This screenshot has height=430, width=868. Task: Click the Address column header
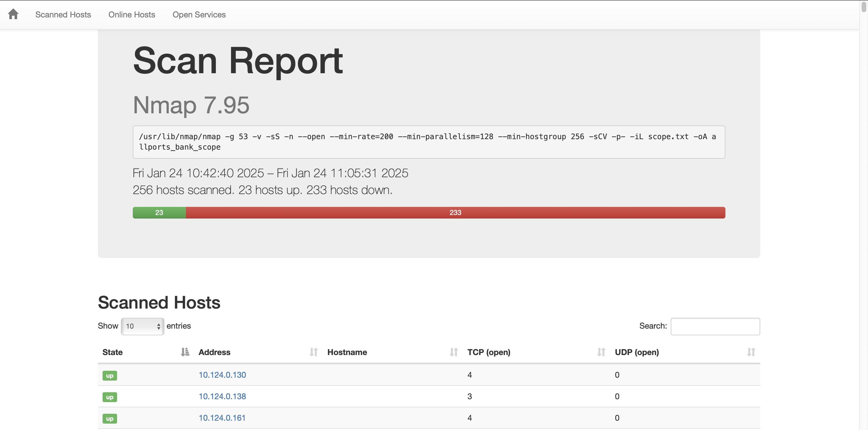click(x=214, y=352)
